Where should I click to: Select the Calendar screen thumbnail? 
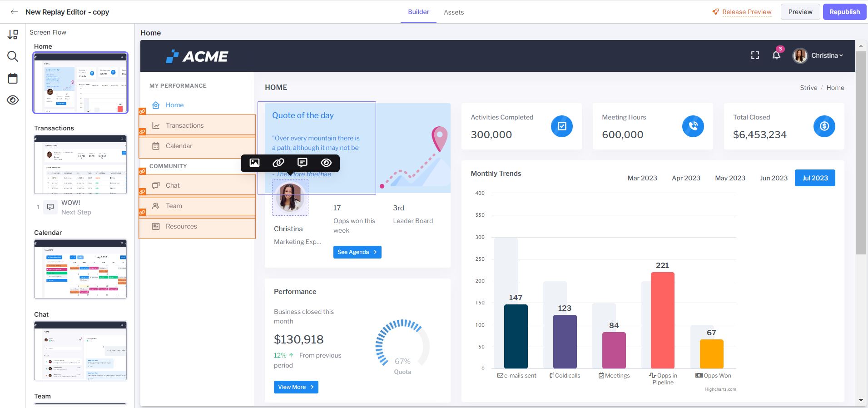pos(80,269)
